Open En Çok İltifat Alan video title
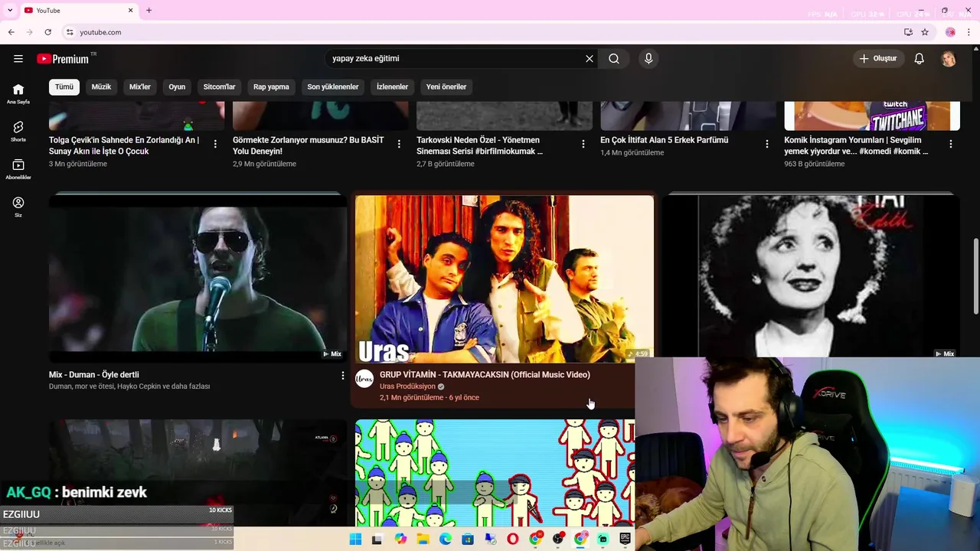The height and width of the screenshot is (551, 980). tap(664, 140)
